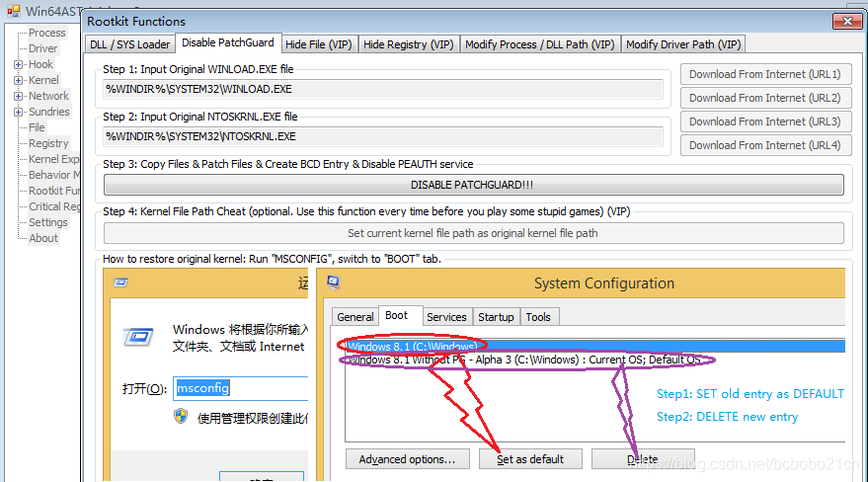Open Services tab in System Configuration

(x=446, y=317)
